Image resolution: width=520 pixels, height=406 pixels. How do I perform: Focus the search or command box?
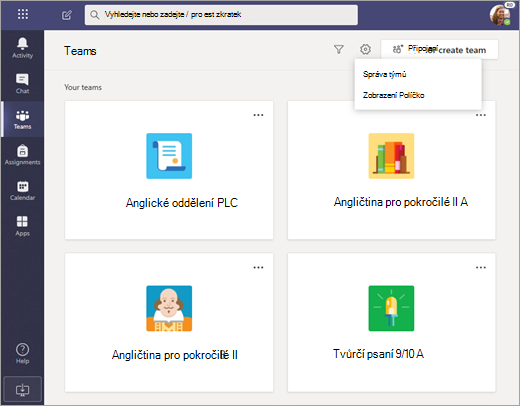coord(221,15)
